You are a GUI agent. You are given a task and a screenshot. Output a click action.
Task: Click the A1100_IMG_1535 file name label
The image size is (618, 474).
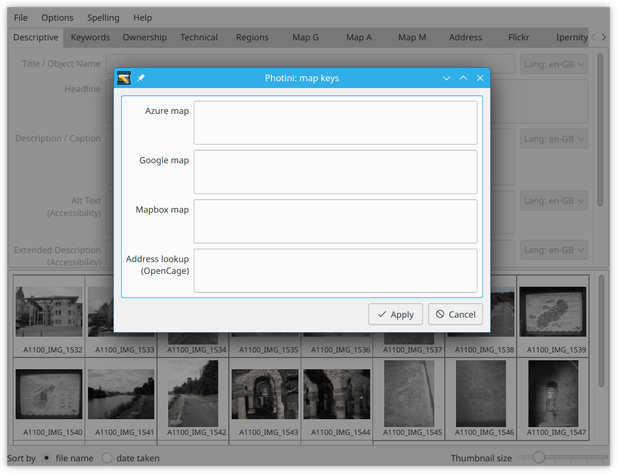click(x=268, y=350)
